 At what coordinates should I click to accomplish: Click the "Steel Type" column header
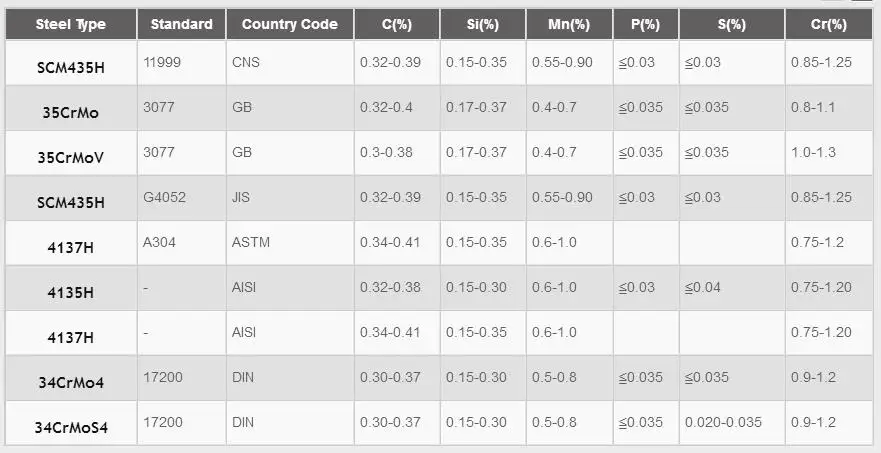coord(70,24)
